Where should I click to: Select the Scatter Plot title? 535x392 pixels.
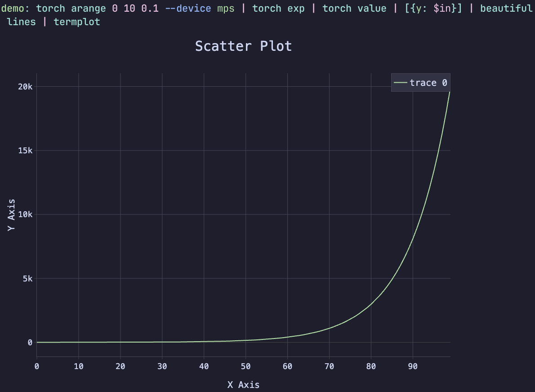click(243, 46)
